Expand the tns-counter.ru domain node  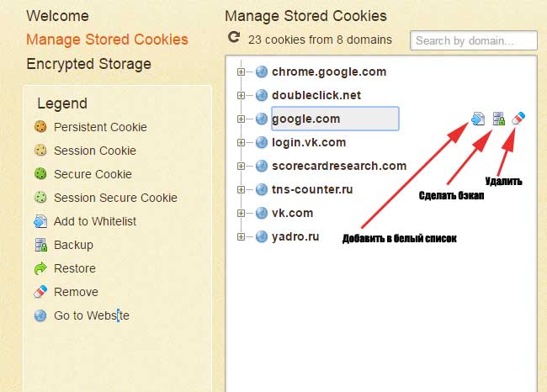point(242,190)
